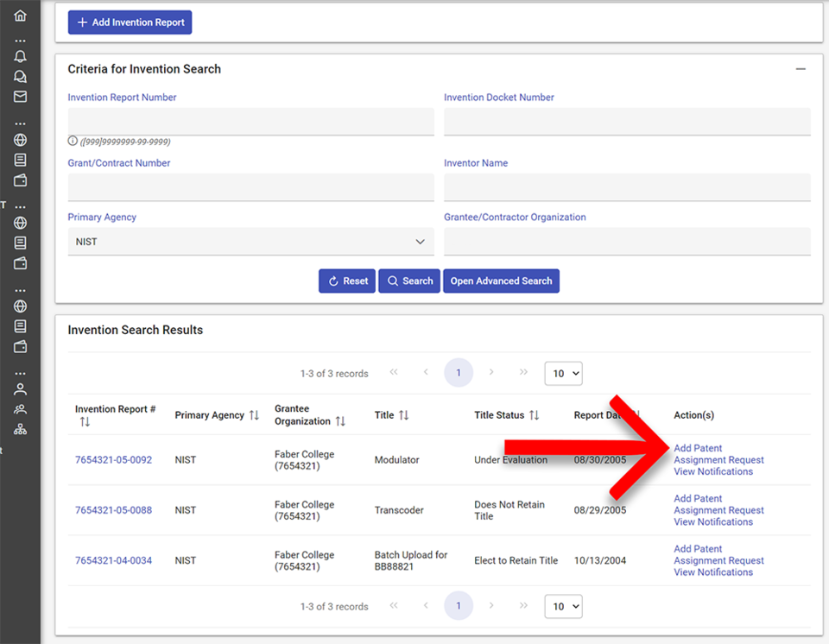The height and width of the screenshot is (644, 829).
Task: Click Add Patent for the Modulator invention
Action: 697,448
